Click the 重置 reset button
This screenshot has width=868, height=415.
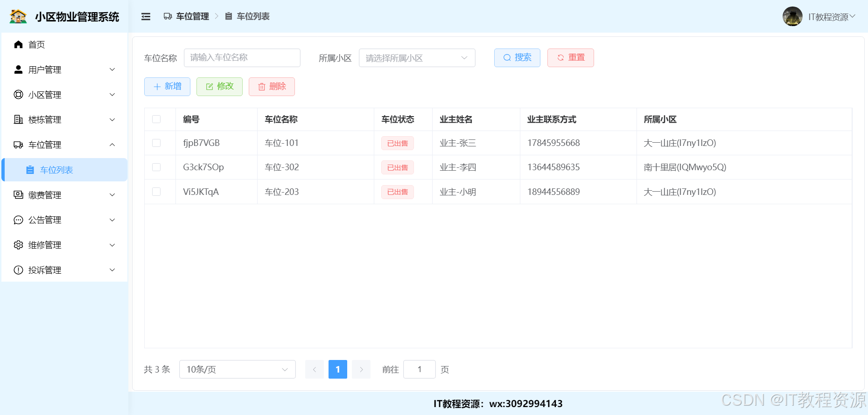coord(571,58)
